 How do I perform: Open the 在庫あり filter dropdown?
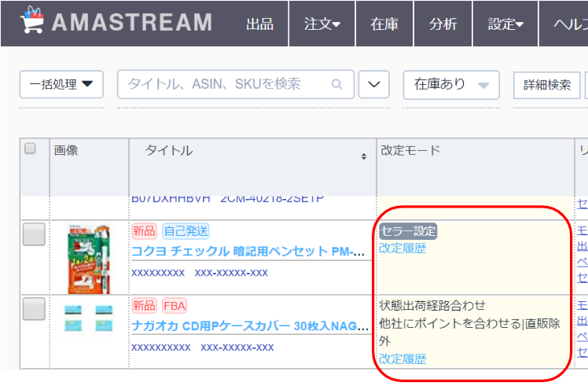(x=451, y=85)
